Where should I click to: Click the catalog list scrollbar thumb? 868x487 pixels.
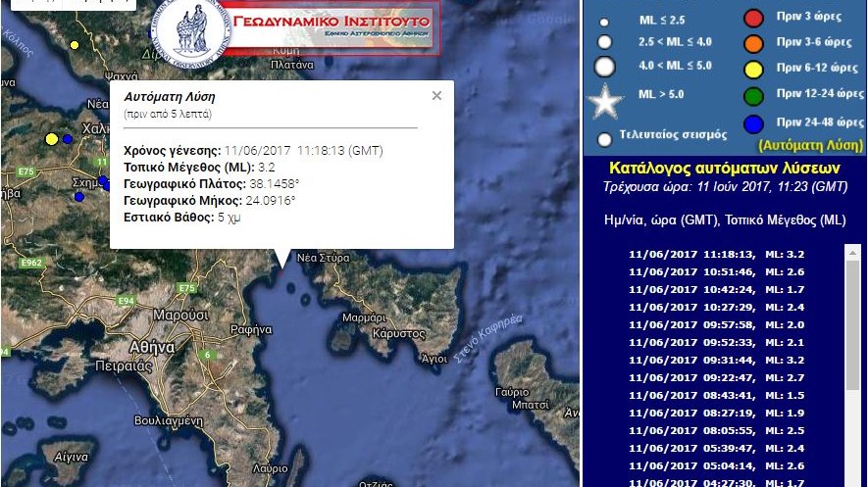(853, 324)
